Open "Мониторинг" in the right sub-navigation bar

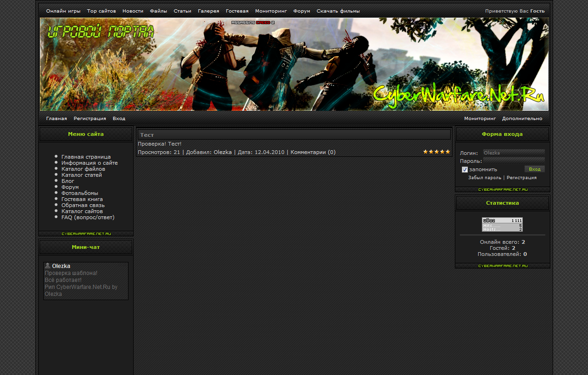point(480,119)
